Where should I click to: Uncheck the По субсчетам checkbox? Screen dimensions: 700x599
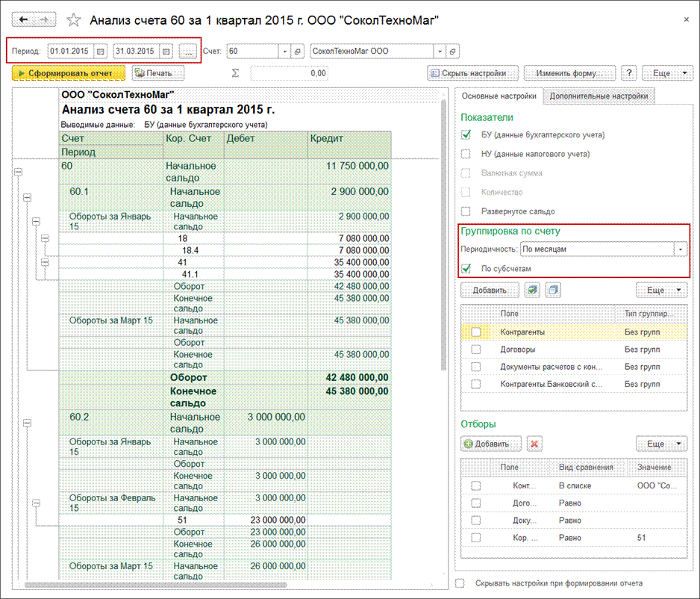[466, 268]
